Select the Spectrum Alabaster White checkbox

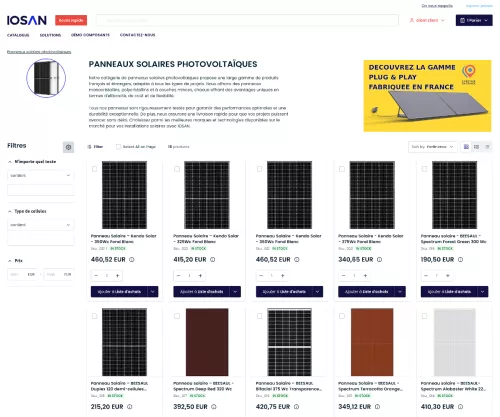click(x=424, y=316)
